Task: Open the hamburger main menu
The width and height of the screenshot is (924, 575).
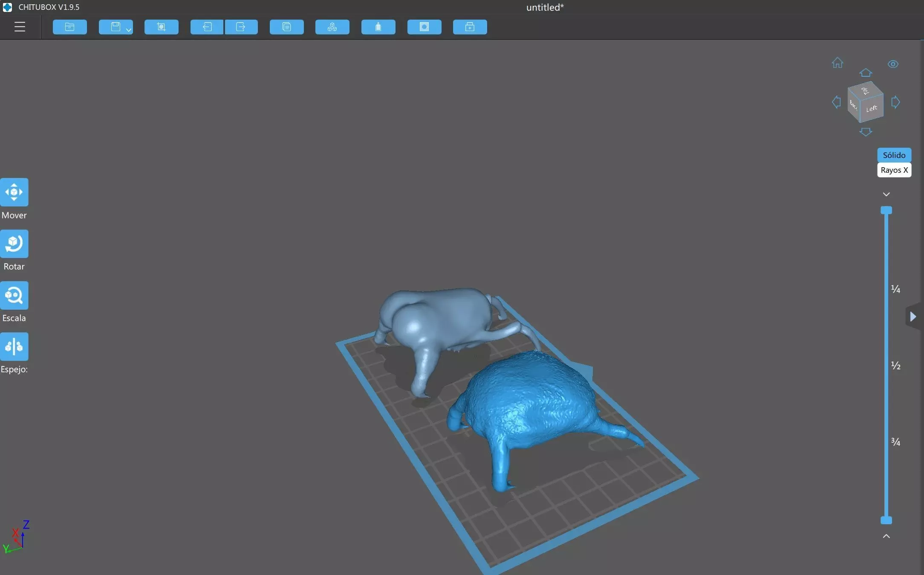Action: [x=20, y=27]
